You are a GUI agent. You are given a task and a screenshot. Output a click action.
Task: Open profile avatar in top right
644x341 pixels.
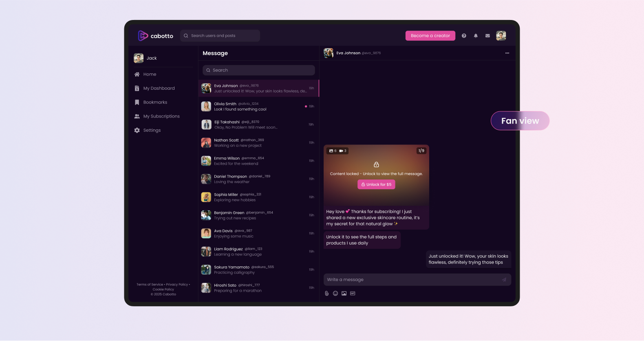point(501,36)
